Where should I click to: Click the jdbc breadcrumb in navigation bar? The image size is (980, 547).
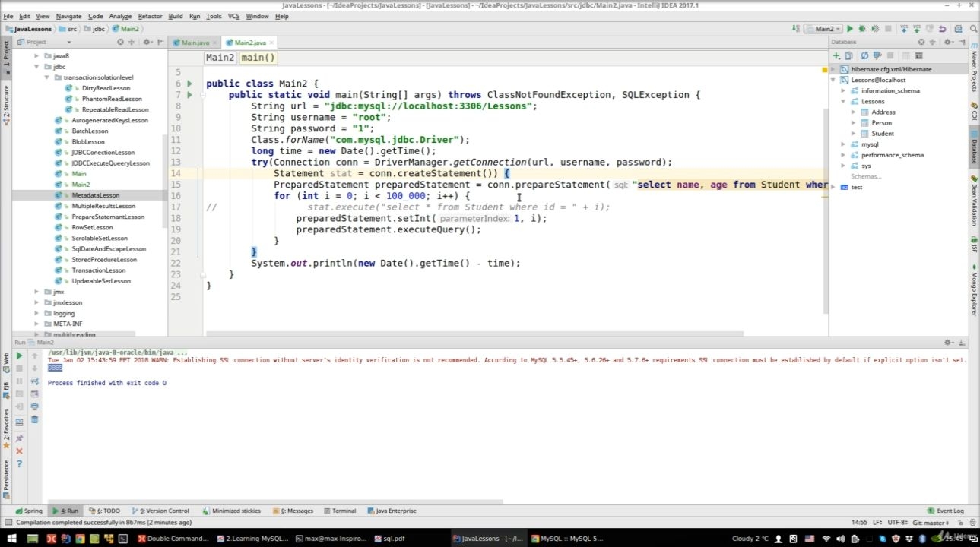point(95,29)
